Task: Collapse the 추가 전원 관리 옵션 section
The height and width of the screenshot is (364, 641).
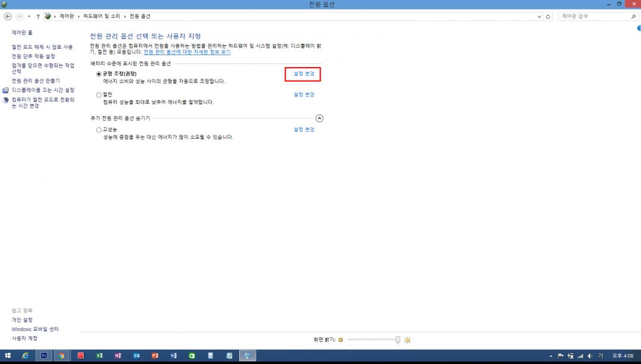Action: point(319,119)
